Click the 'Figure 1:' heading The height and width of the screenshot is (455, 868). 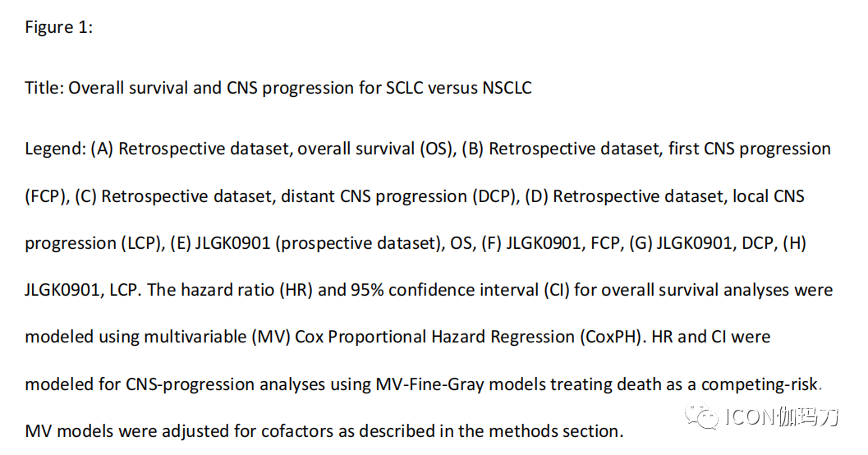pos(58,27)
